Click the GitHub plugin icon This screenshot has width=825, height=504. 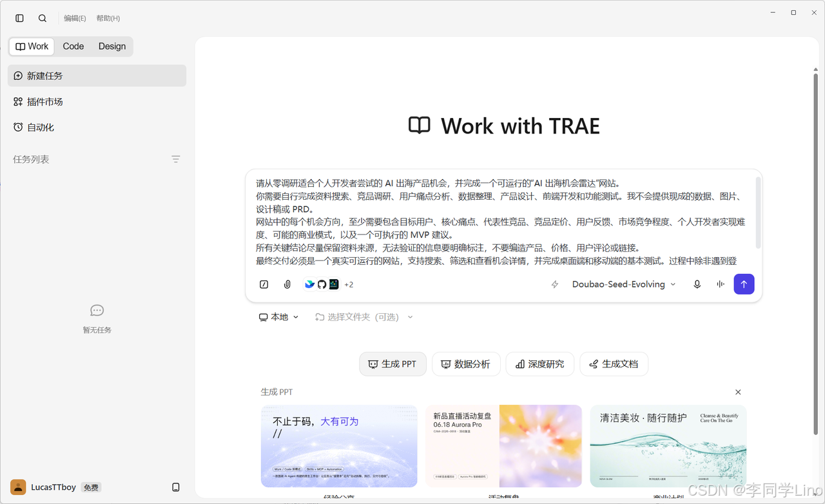pyautogui.click(x=322, y=284)
